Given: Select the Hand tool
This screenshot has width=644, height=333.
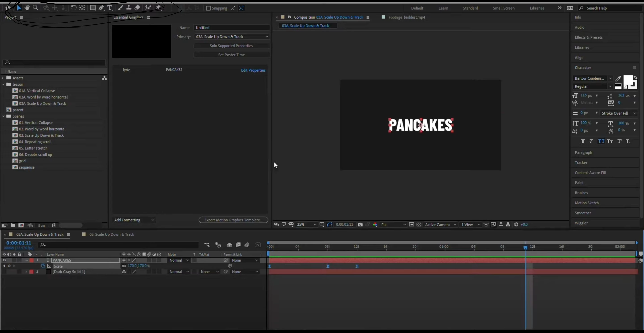Looking at the screenshot, I should pos(27,8).
